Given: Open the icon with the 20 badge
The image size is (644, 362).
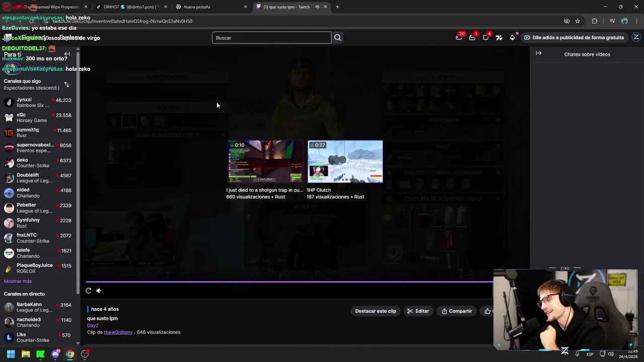Looking at the screenshot, I should (459, 37).
